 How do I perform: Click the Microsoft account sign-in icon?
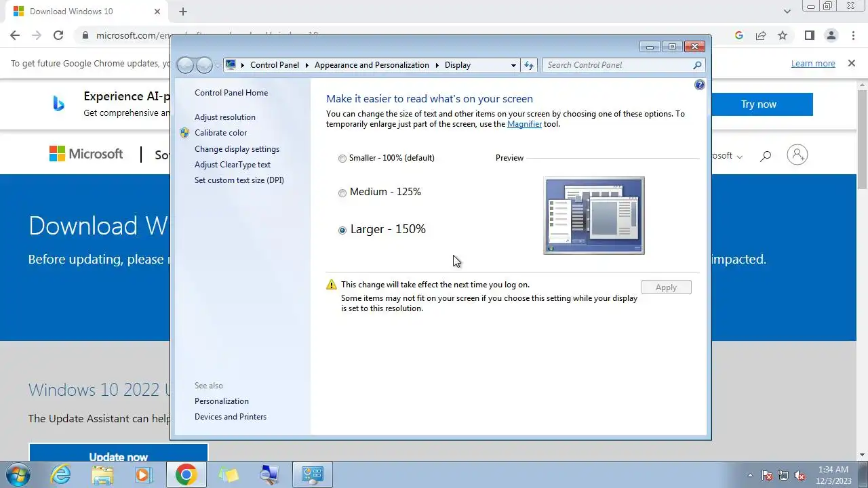coord(797,155)
